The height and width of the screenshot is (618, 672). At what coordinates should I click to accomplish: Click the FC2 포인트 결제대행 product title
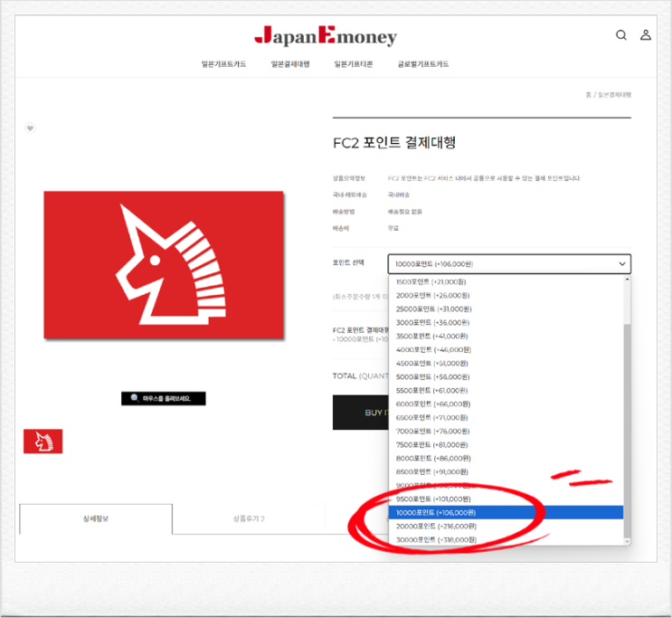click(x=393, y=143)
